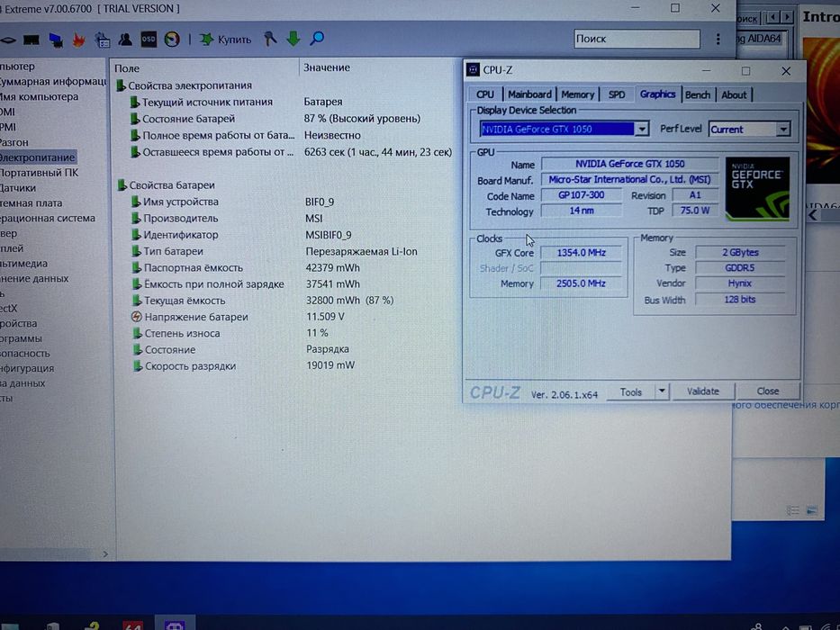
Task: Activate the CPU-Z icon in the taskbar
Action: (x=175, y=625)
